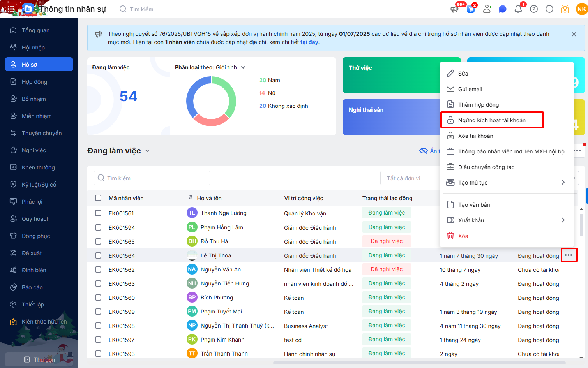
Task: Click the employee list search field
Action: (x=152, y=178)
